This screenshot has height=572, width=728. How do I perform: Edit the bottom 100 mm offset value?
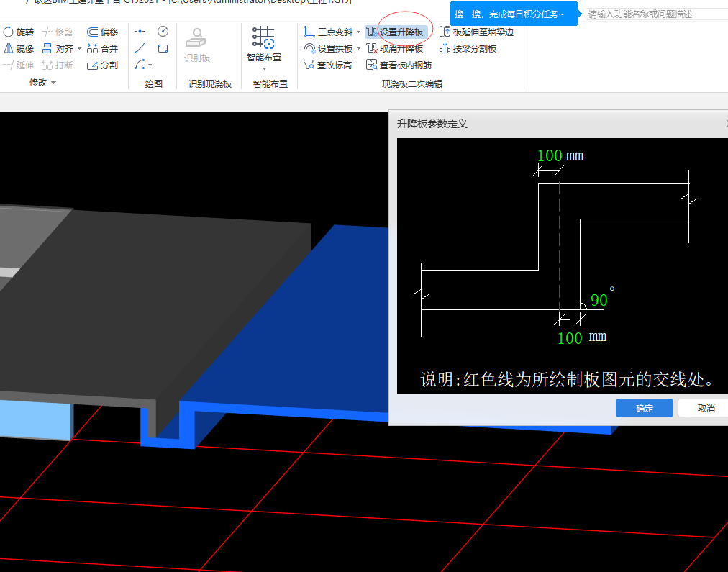(x=570, y=338)
